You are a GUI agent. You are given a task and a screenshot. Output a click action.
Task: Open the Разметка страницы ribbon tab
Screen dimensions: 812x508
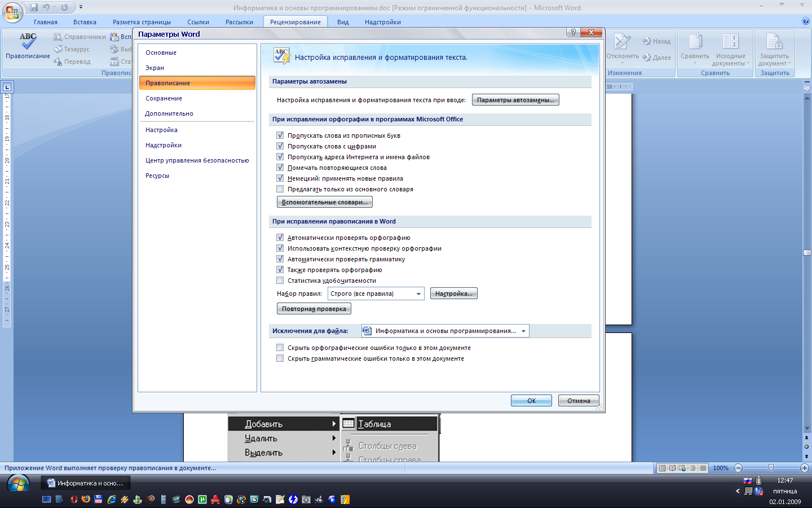(x=142, y=22)
